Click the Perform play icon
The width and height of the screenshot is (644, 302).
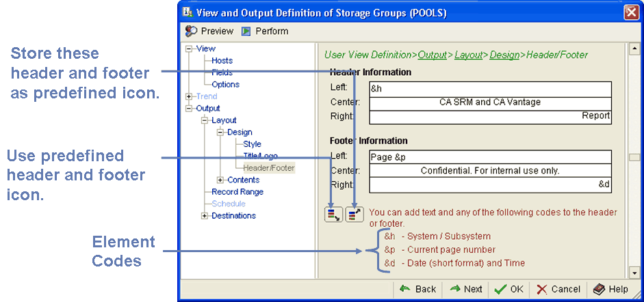click(246, 31)
